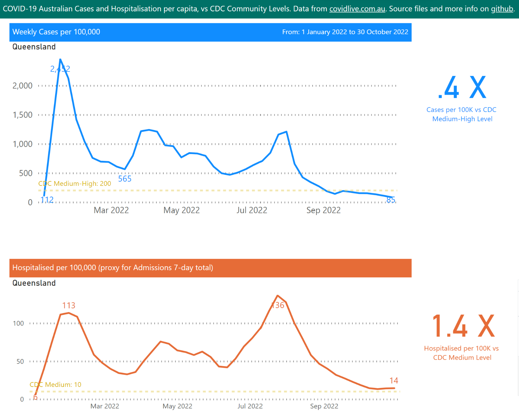Click Jul 2022 on hospitalised chart axis
519x420 pixels.
pos(250,406)
